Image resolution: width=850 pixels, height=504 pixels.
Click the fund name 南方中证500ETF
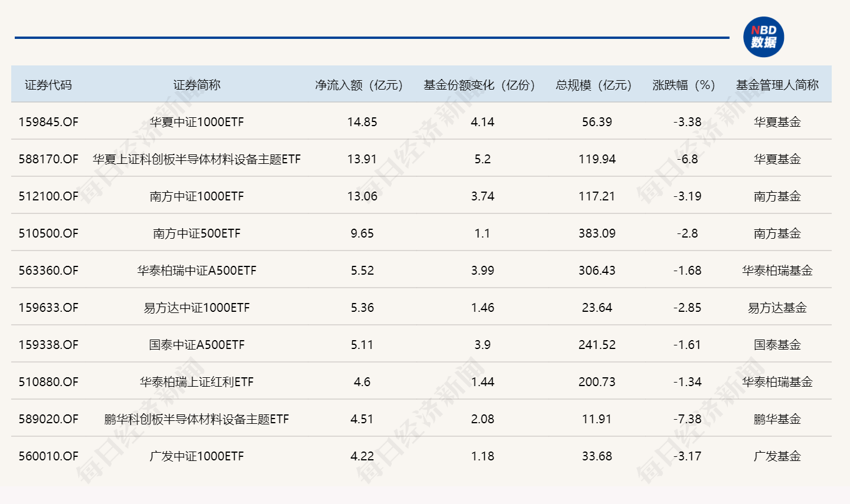(x=196, y=233)
